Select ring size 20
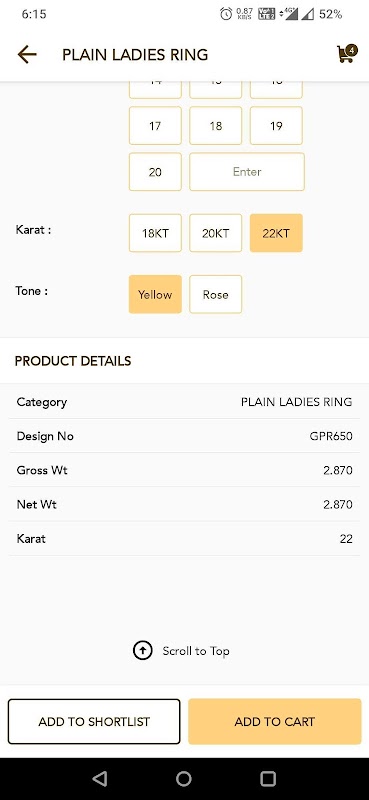369x800 pixels. pos(155,172)
